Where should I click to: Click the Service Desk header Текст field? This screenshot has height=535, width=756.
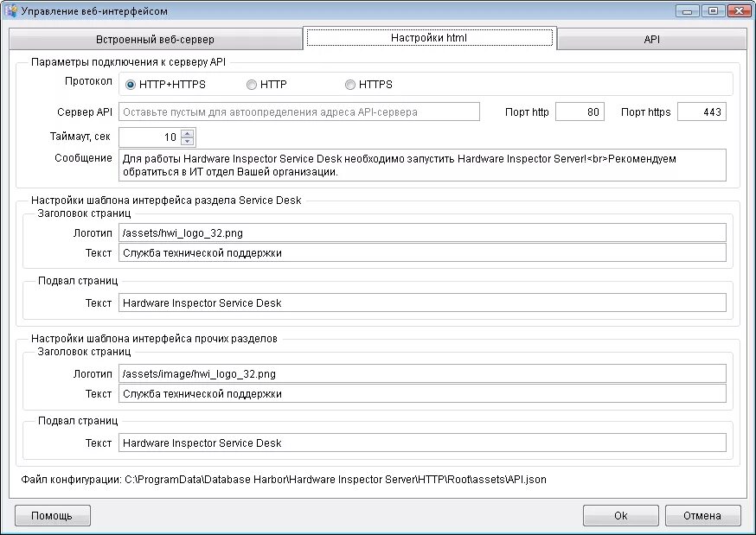coord(422,253)
